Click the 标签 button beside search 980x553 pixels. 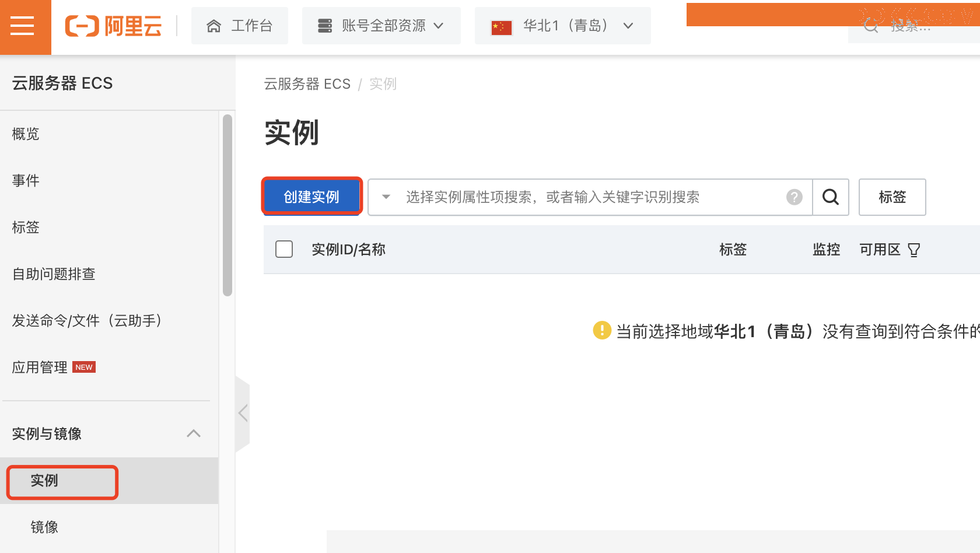[x=892, y=197]
